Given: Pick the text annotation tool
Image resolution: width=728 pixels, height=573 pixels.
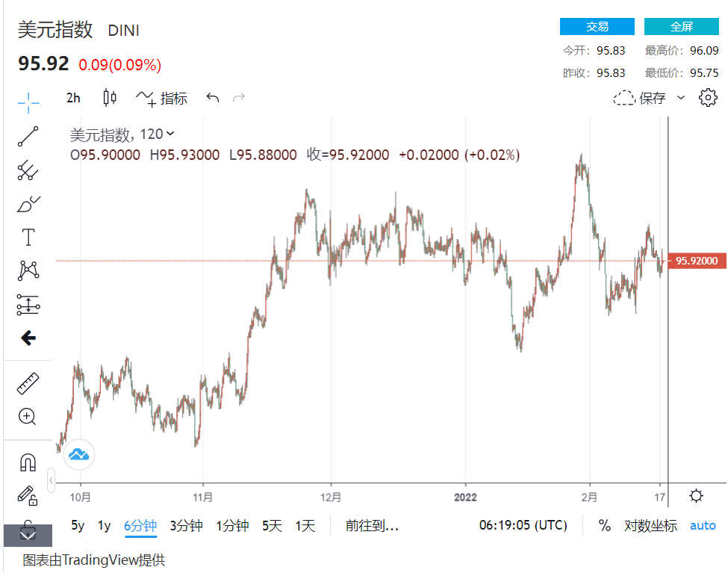Looking at the screenshot, I should 28,238.
